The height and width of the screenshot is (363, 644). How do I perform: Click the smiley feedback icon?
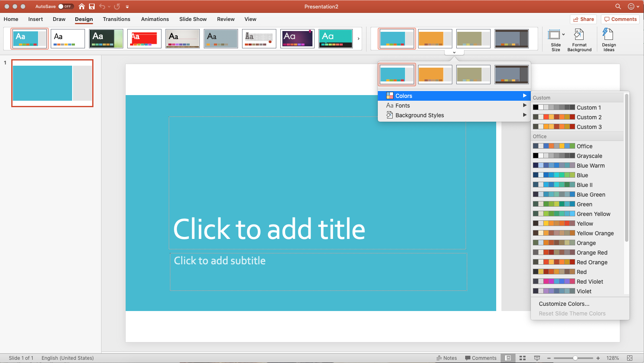[631, 6]
